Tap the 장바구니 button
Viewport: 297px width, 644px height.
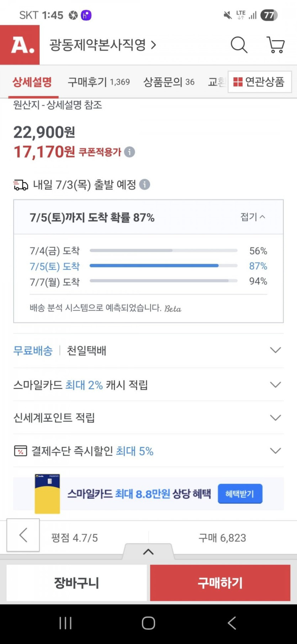coord(76,583)
